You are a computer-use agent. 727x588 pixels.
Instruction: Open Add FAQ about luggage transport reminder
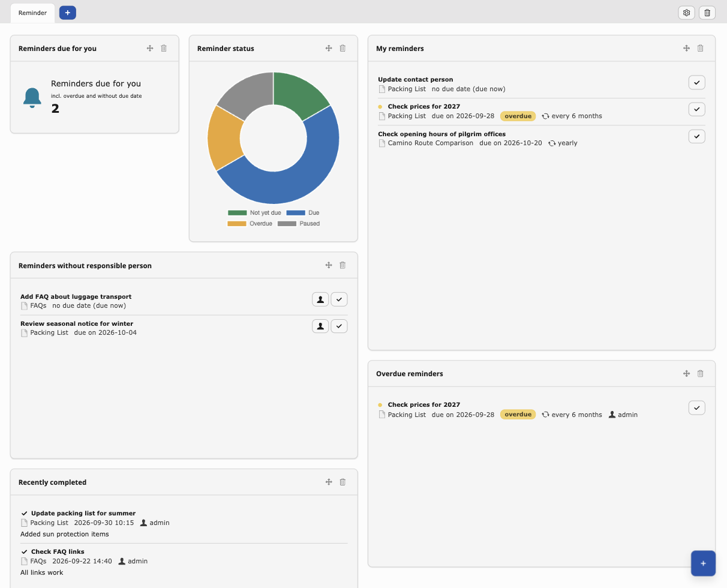pyautogui.click(x=76, y=296)
